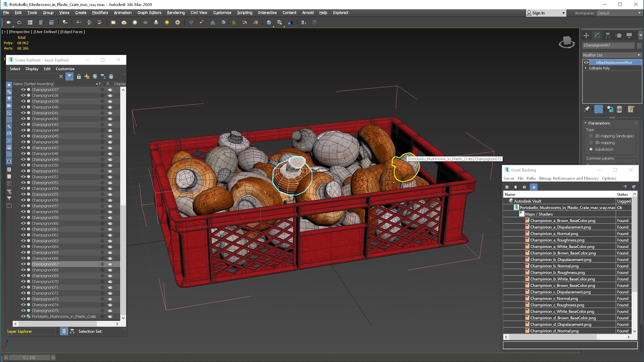Open Paths menu in Asset Tracking
This screenshot has height=362, width=644.
(x=531, y=178)
